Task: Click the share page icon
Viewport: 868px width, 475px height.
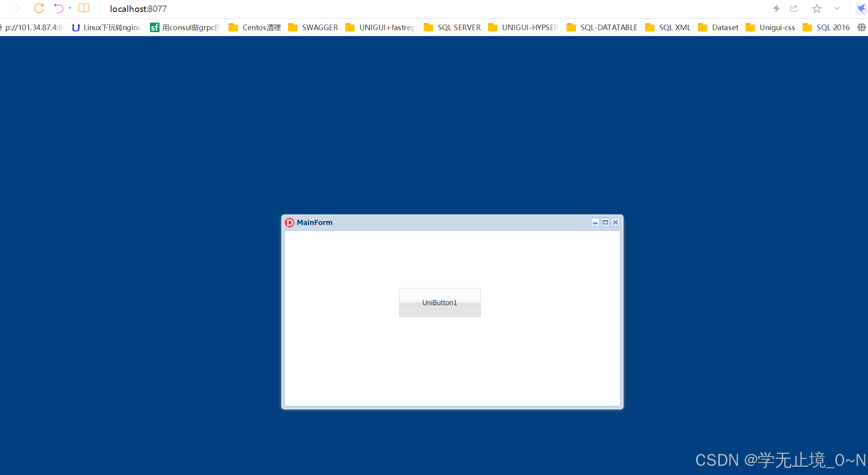Action: pyautogui.click(x=794, y=8)
